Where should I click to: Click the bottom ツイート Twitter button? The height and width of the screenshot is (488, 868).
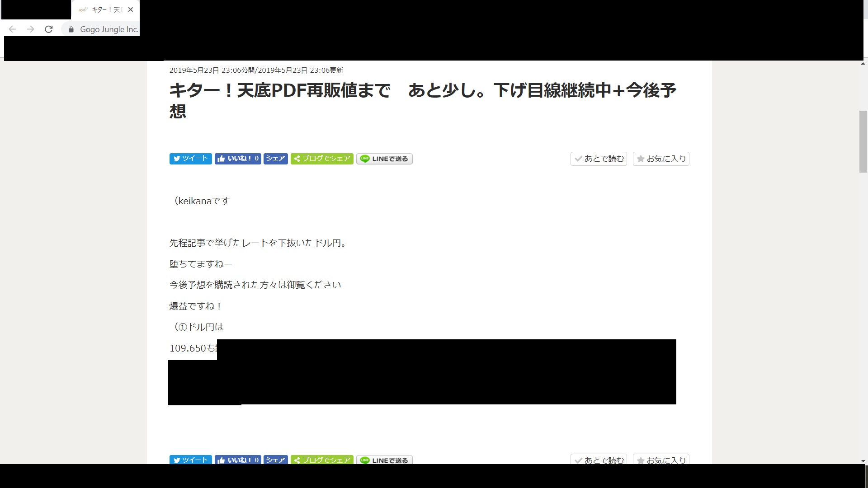coord(190,460)
